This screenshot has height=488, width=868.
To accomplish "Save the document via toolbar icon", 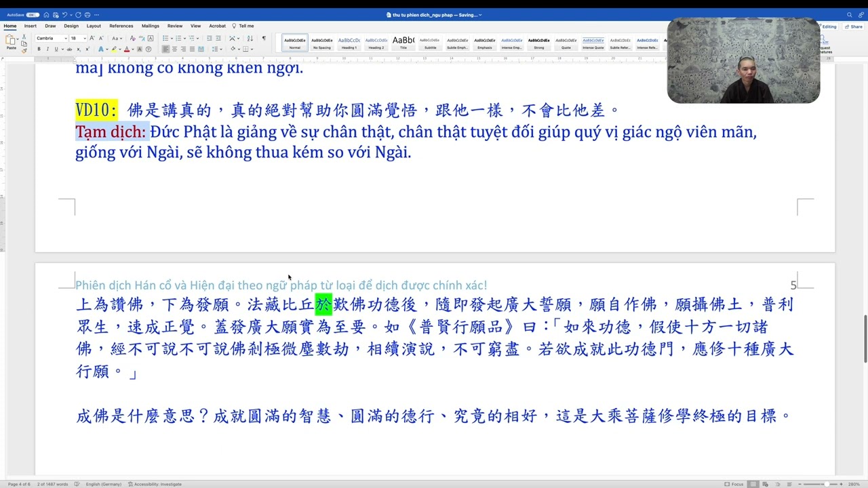I will (56, 15).
